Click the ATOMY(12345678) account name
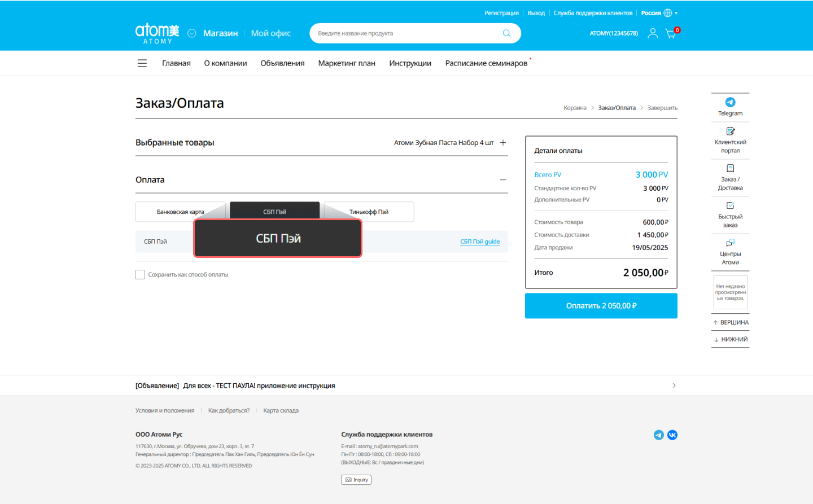The height and width of the screenshot is (504, 813). coord(614,33)
